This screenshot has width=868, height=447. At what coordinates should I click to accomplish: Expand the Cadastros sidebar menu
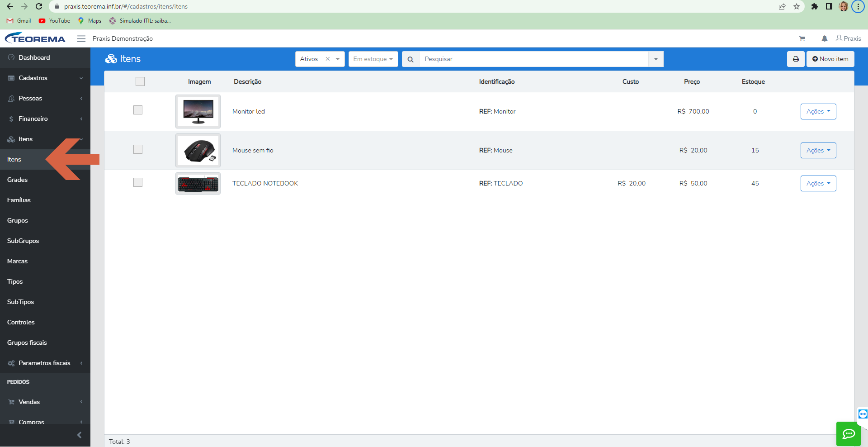click(45, 78)
